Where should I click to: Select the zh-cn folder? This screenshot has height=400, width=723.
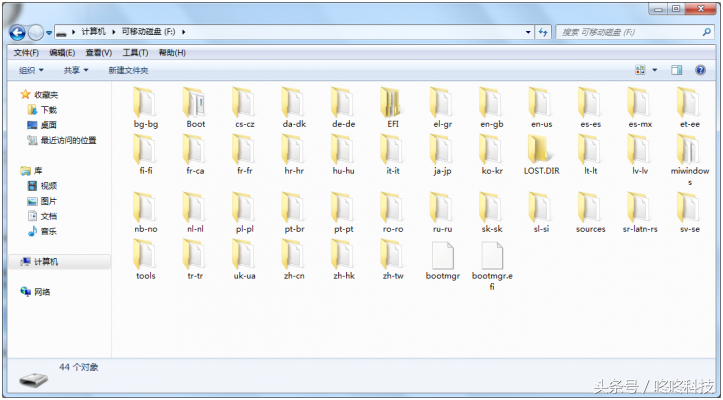pos(294,259)
